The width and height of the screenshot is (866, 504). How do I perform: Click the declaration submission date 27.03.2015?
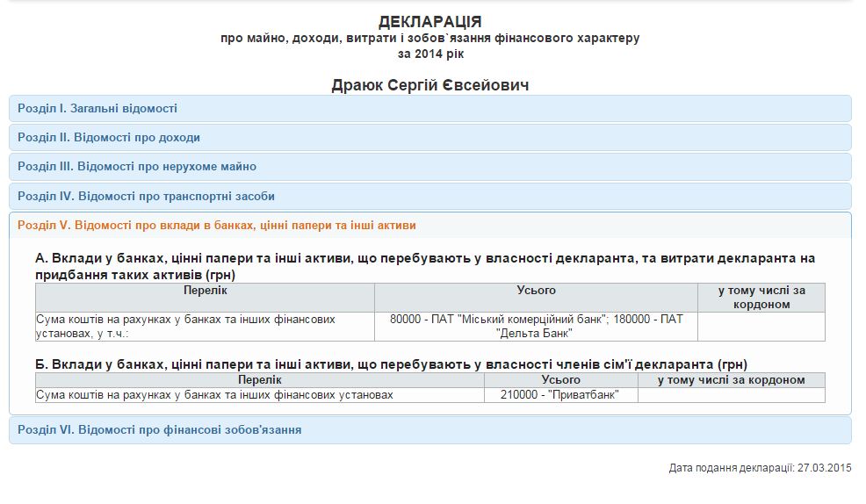760,468
